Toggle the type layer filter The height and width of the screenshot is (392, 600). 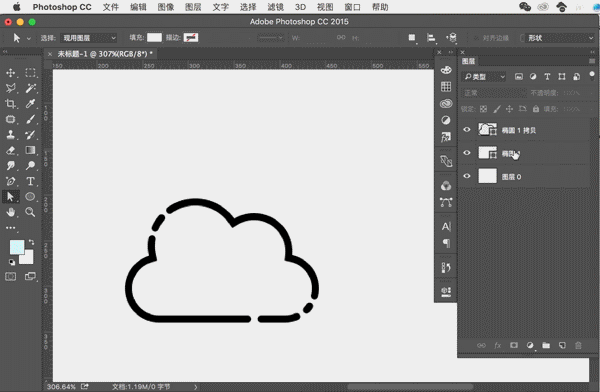click(547, 77)
